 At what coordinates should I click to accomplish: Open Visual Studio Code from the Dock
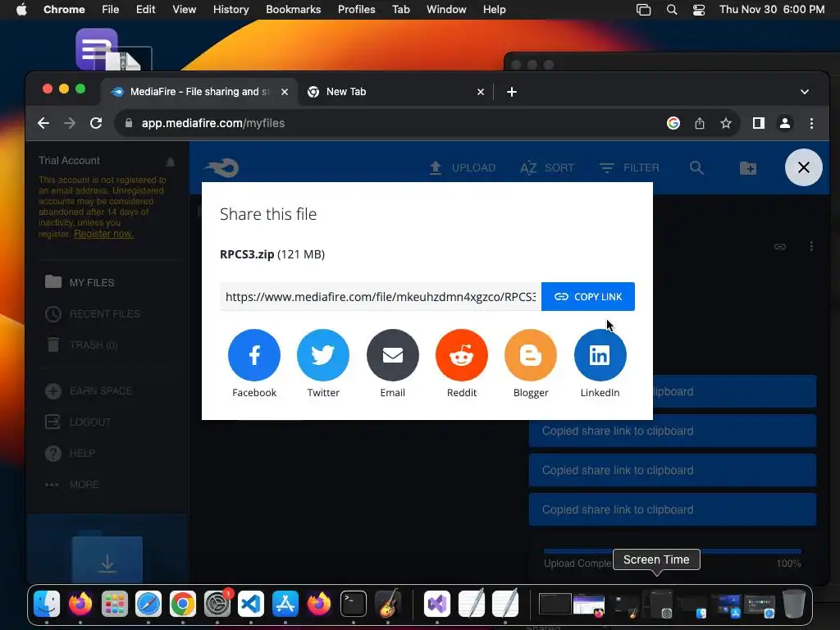pyautogui.click(x=251, y=604)
